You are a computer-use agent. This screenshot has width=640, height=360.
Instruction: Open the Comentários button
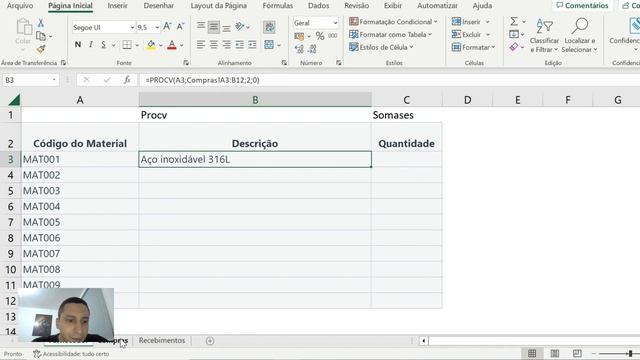pos(582,5)
